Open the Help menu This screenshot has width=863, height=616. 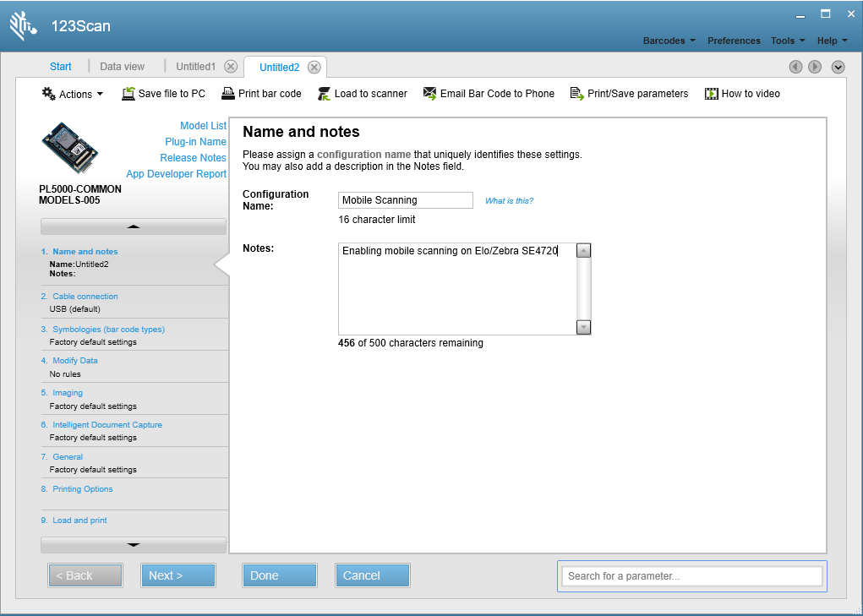point(832,41)
